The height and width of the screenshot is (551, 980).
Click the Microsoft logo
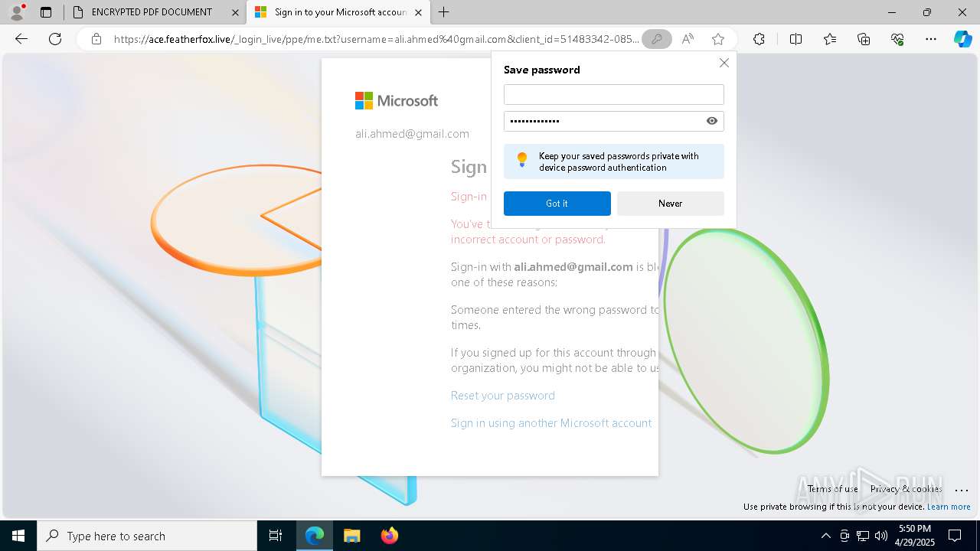click(x=397, y=100)
